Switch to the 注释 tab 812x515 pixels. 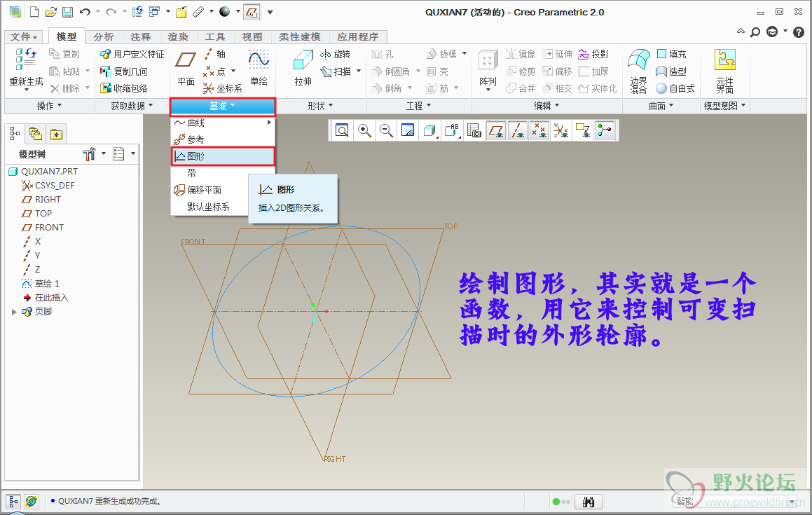click(x=141, y=36)
